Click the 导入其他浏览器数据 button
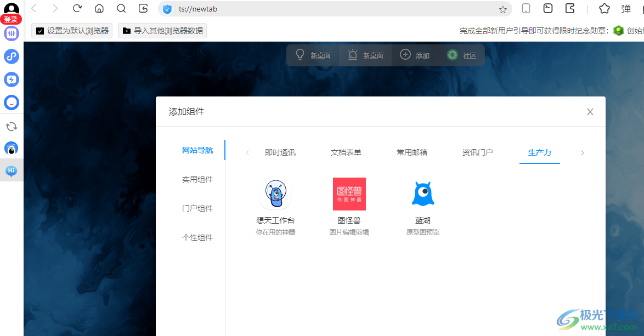The height and width of the screenshot is (336, 644). [162, 31]
